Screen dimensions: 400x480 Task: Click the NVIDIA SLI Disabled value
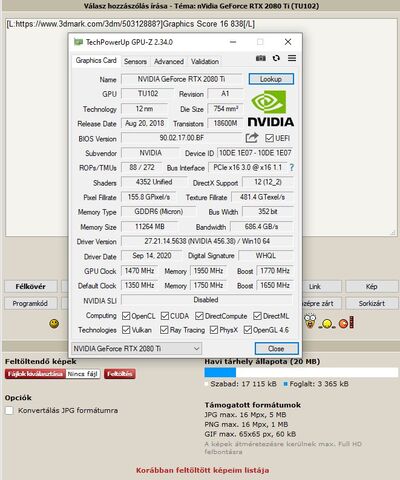(x=207, y=300)
